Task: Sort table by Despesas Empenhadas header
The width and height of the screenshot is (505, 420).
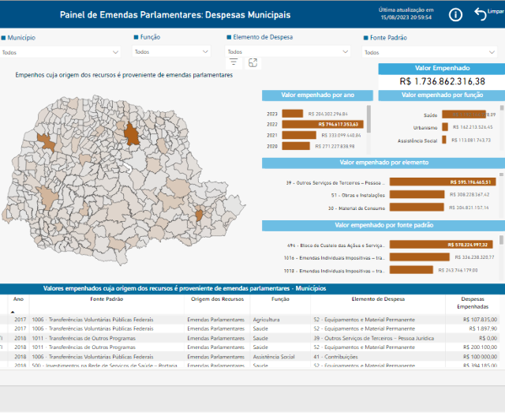Action: coord(473,303)
